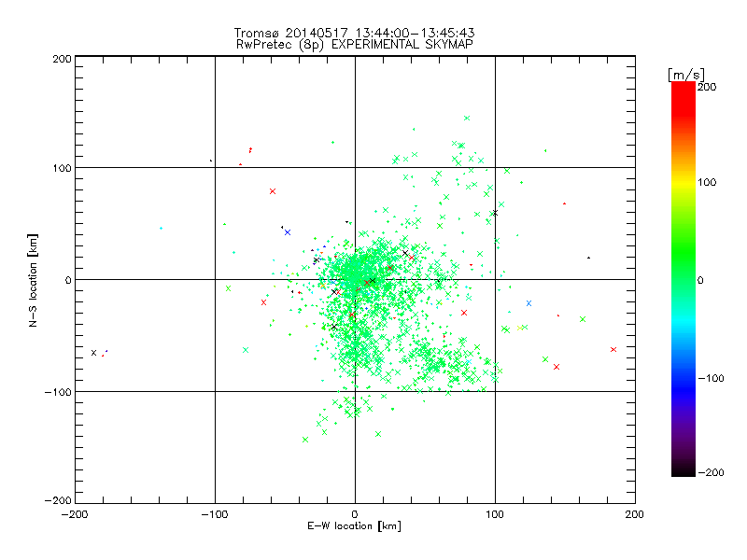
Task: Click the '-100' label on the colorbar
Action: tap(711, 378)
